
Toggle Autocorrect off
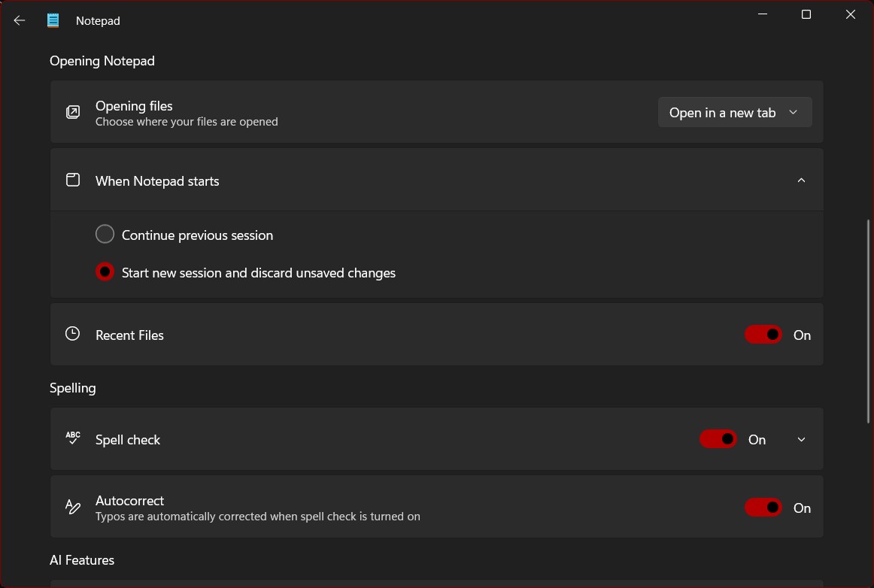click(x=763, y=507)
